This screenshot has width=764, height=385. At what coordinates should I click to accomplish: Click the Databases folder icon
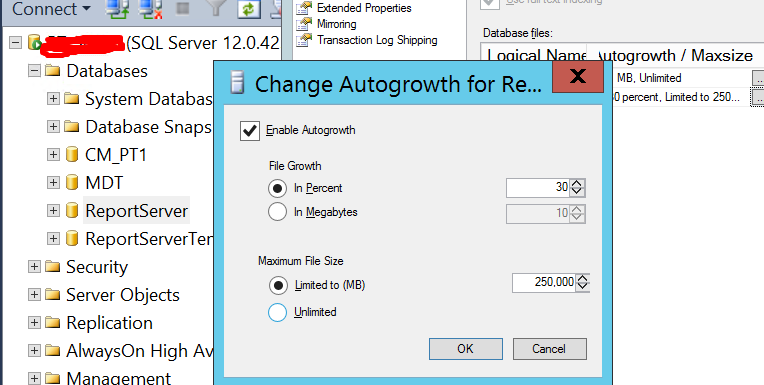pyautogui.click(x=52, y=71)
